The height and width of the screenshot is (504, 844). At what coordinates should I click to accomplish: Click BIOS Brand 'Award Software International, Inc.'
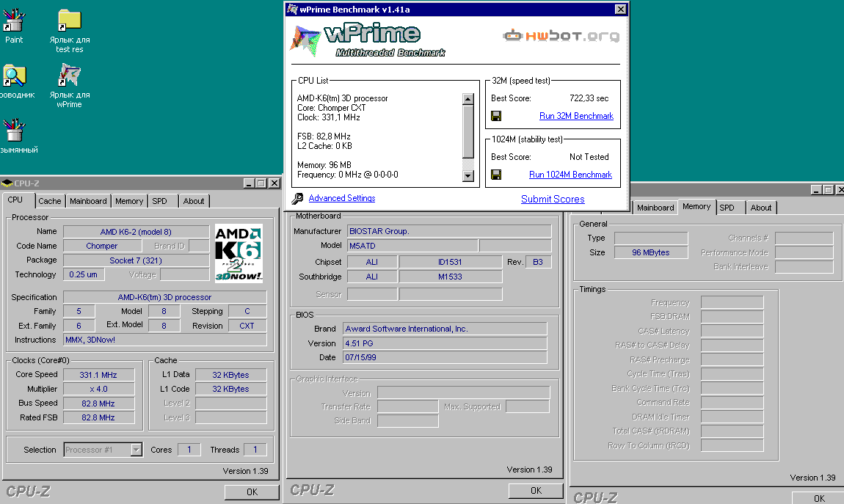tap(445, 329)
